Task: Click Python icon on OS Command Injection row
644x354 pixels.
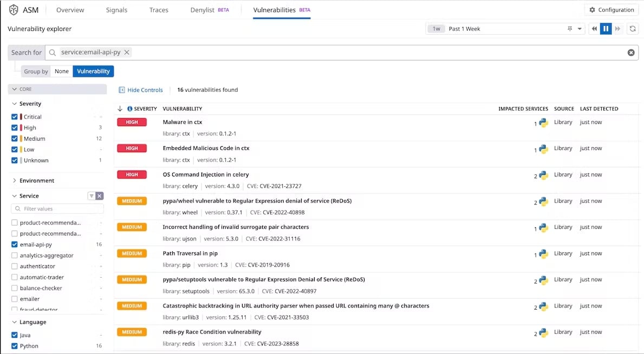Action: coord(543,175)
